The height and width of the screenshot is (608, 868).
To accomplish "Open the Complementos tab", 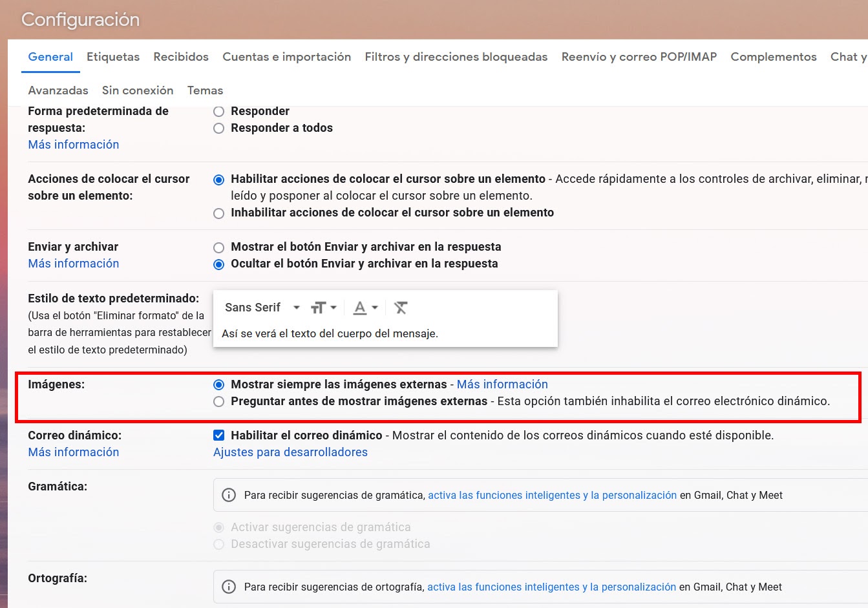I will pos(774,57).
